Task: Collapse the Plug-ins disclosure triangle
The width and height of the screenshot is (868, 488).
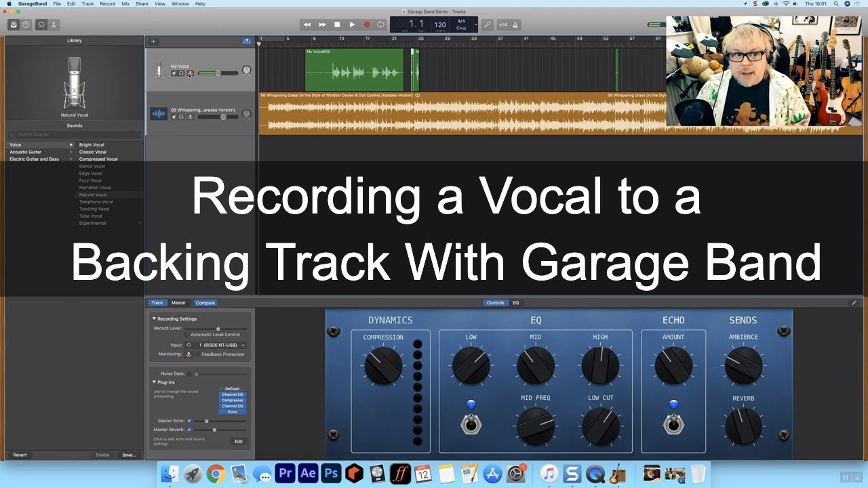Action: coord(154,382)
